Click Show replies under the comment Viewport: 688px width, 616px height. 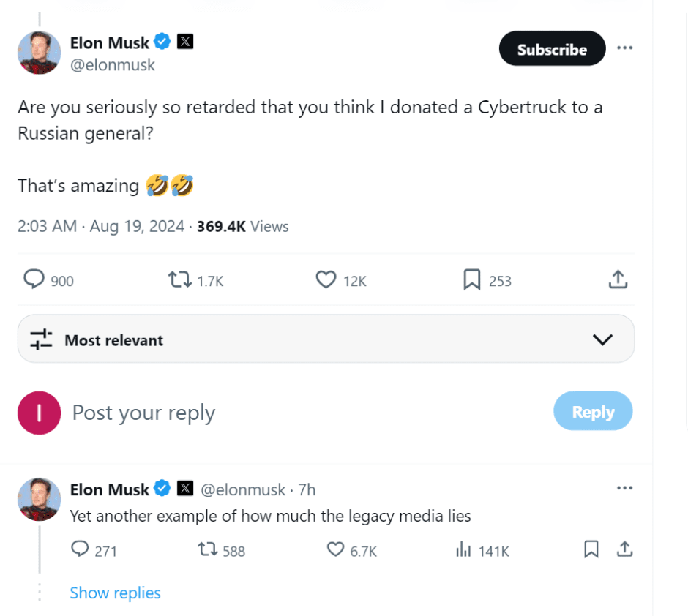tap(115, 593)
